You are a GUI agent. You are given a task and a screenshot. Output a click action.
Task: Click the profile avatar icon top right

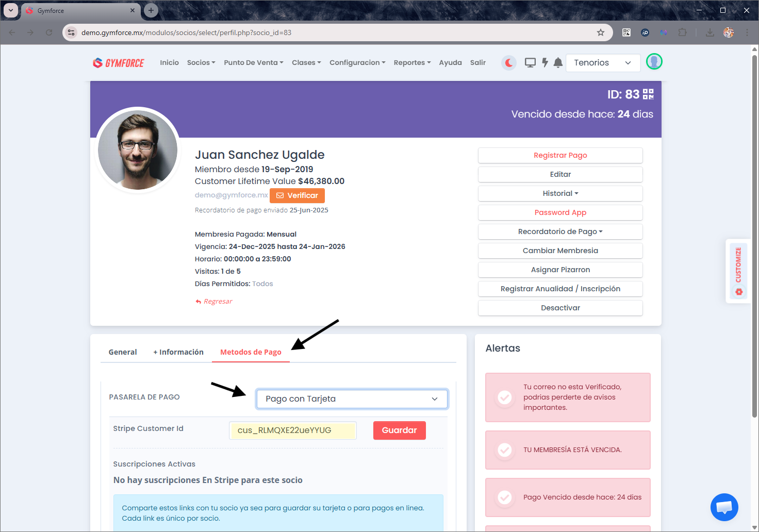tap(654, 61)
